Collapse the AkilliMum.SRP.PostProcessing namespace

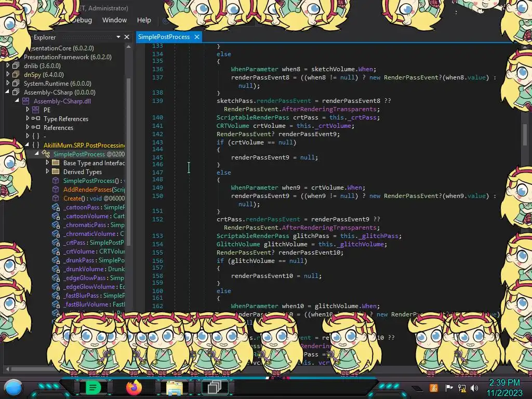pyautogui.click(x=27, y=145)
